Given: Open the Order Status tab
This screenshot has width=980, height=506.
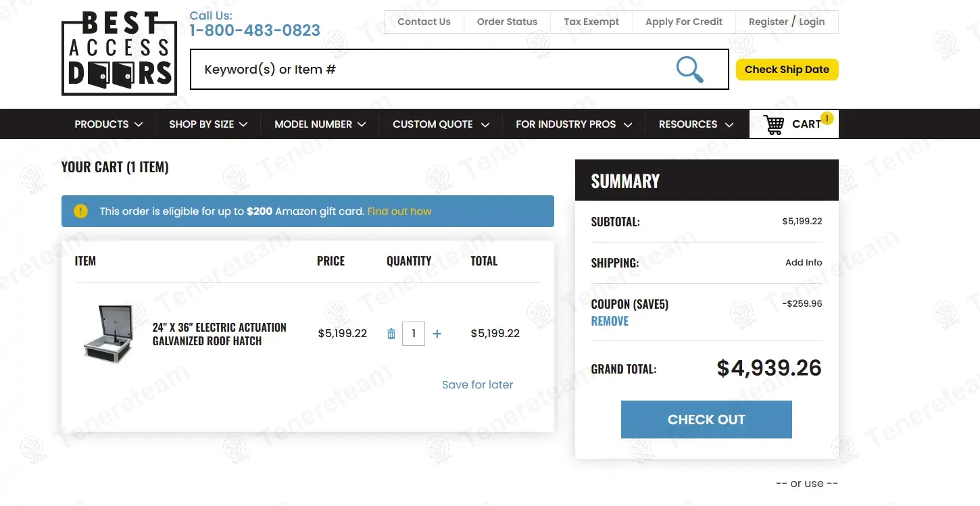Looking at the screenshot, I should point(507,22).
